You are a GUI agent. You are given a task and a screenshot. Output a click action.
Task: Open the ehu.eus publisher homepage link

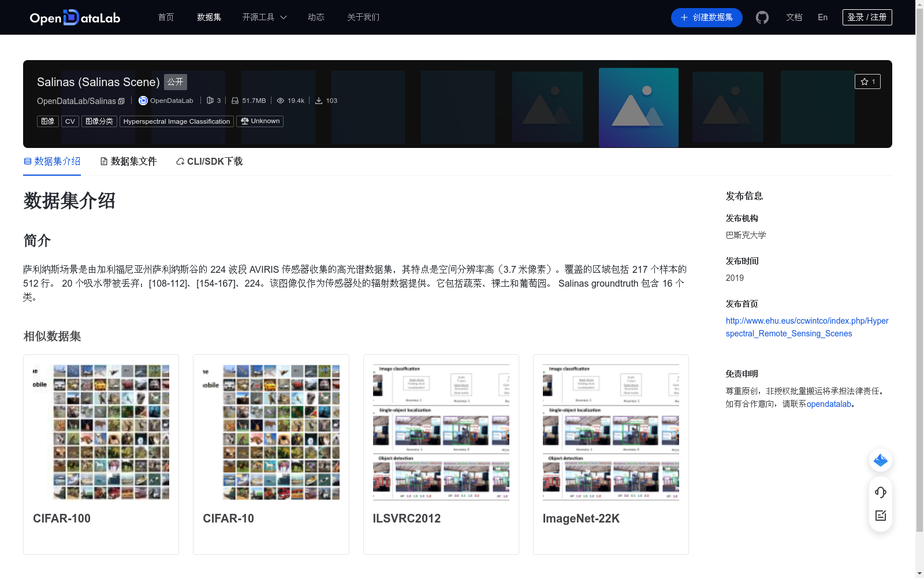[x=807, y=327]
